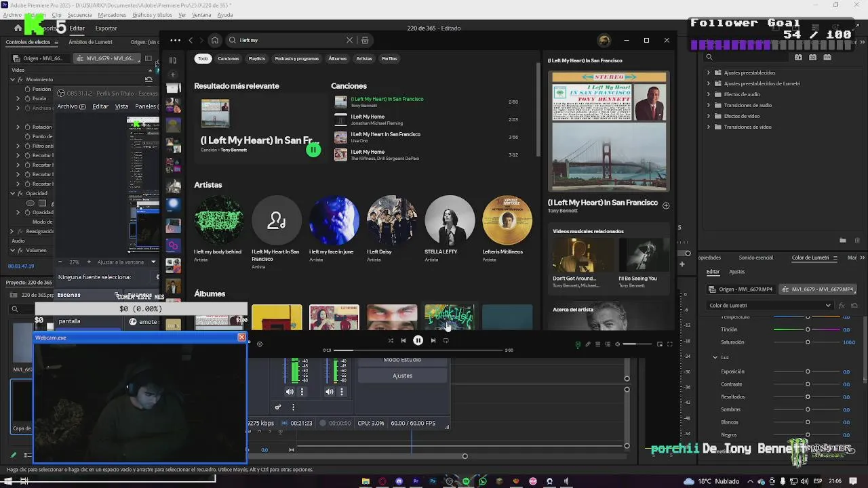Clear the Spotify search field X
Image resolution: width=868 pixels, height=488 pixels.
tap(349, 40)
